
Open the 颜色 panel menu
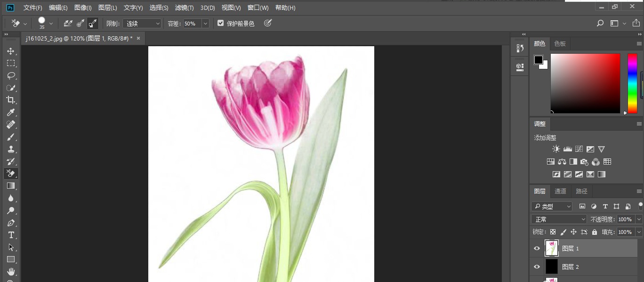point(638,43)
